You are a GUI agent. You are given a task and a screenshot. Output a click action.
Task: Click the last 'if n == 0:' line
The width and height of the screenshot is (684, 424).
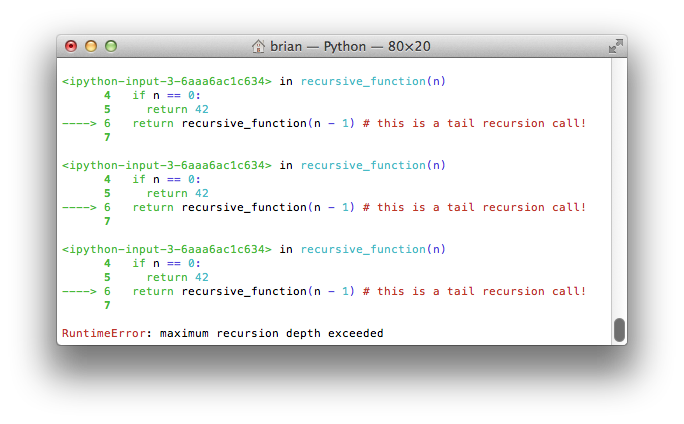tap(167, 263)
